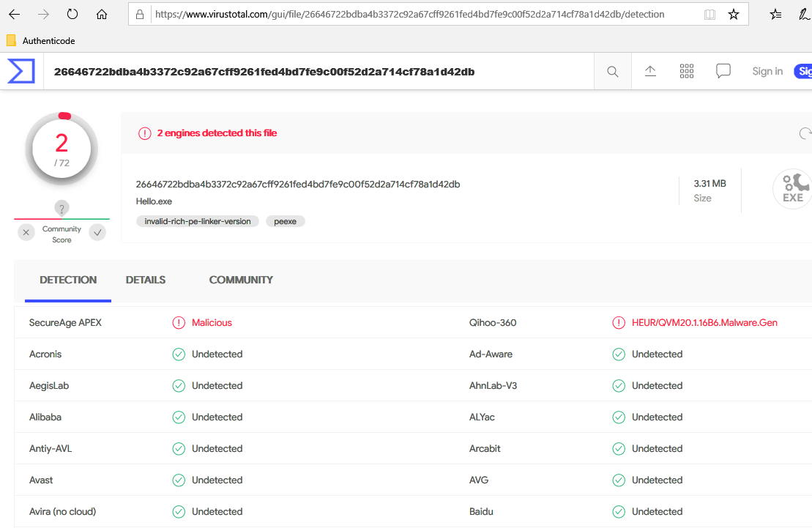Click the Avast undetected check icon
This screenshot has height=528, width=812.
click(x=179, y=480)
